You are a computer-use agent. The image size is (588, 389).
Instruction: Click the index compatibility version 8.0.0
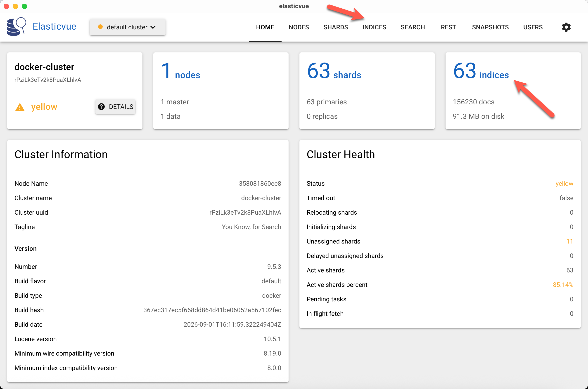click(x=274, y=368)
